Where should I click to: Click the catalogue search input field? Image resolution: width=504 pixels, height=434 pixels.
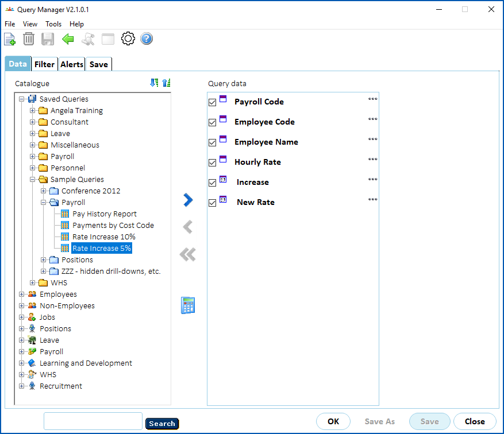click(93, 421)
